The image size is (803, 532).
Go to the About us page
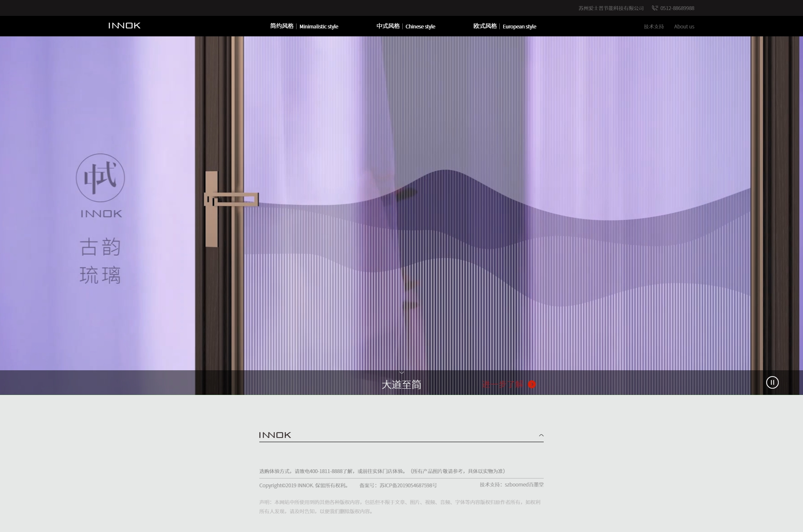(x=684, y=26)
